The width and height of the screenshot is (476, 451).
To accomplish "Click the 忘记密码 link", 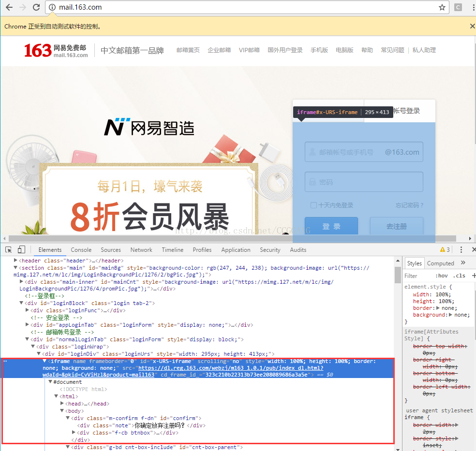I will tap(409, 205).
